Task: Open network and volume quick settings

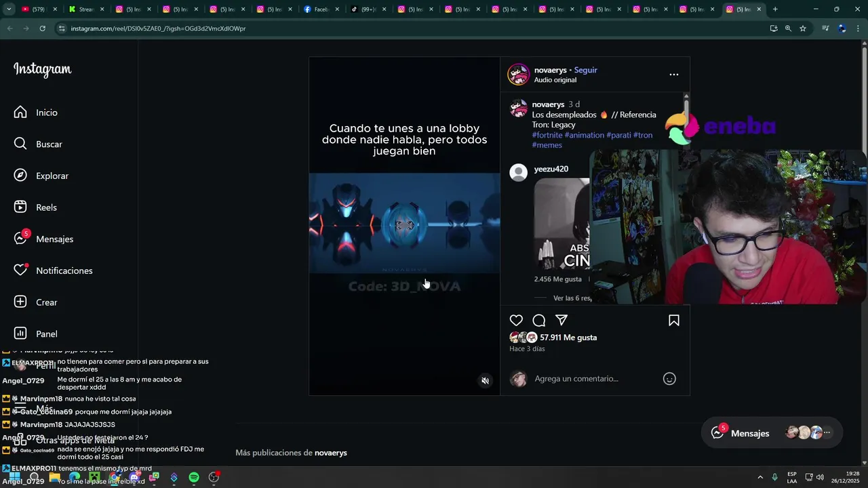Action: coord(814,477)
